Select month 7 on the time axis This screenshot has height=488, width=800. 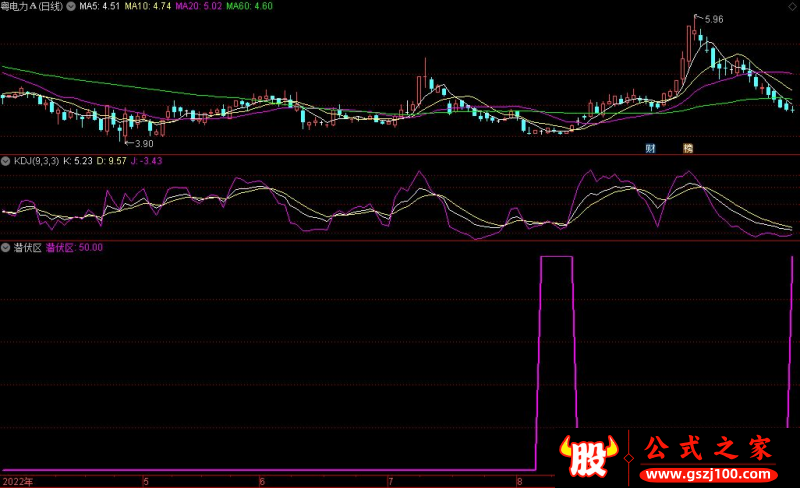point(390,481)
